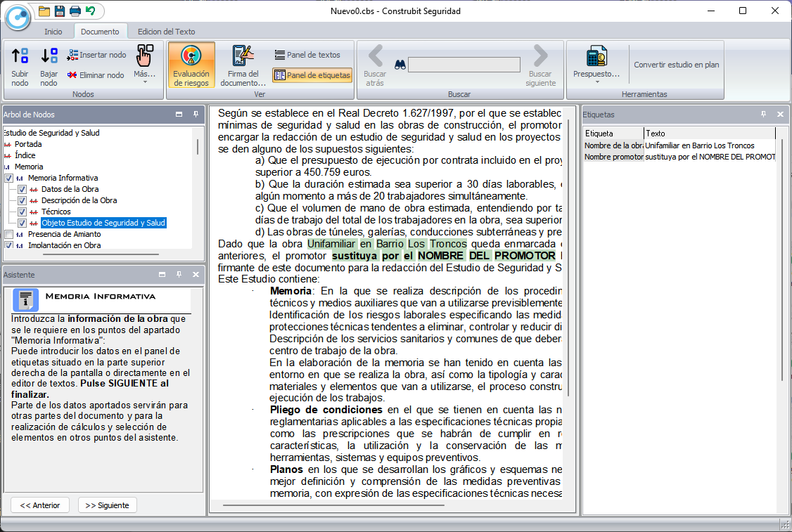Check the Presencia de Amianto checkbox
792x532 pixels.
pos(8,235)
